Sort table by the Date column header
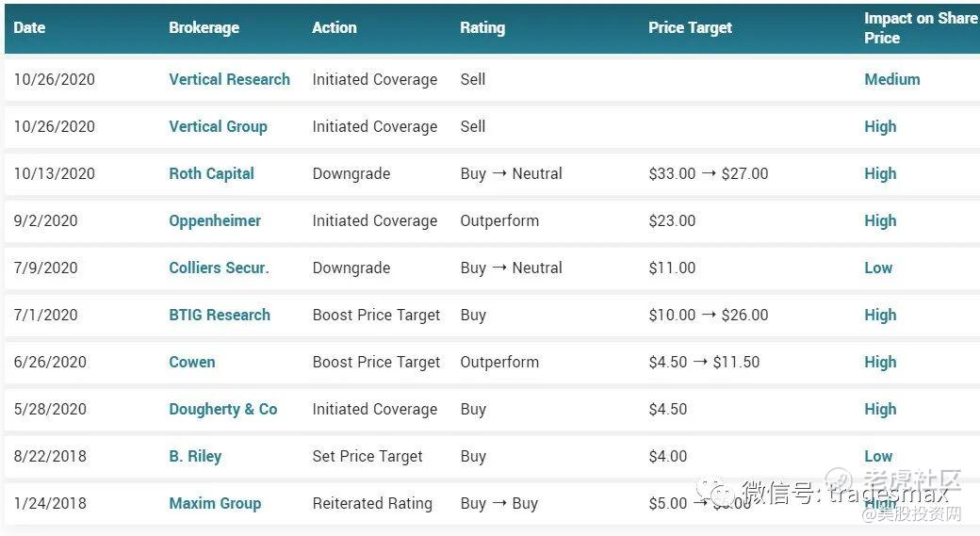 click(29, 27)
